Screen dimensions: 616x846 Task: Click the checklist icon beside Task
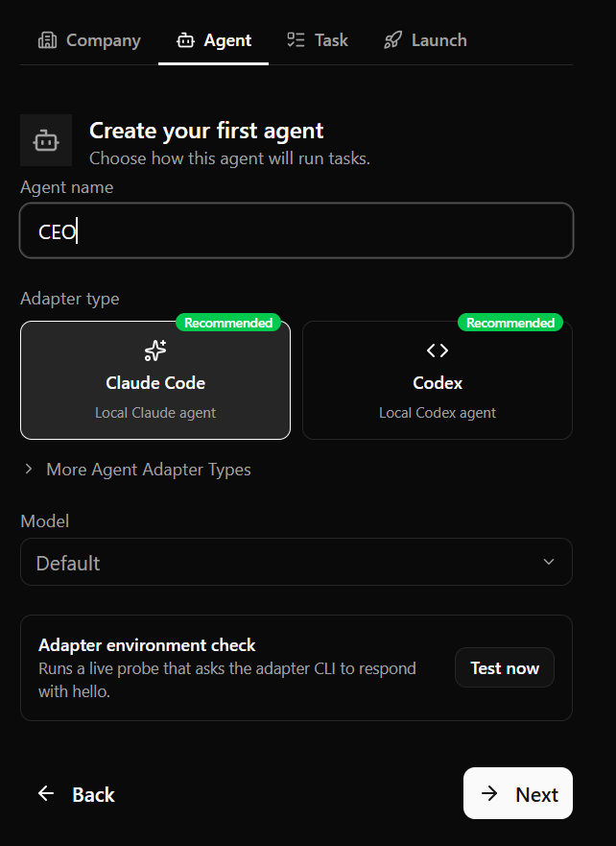point(296,40)
